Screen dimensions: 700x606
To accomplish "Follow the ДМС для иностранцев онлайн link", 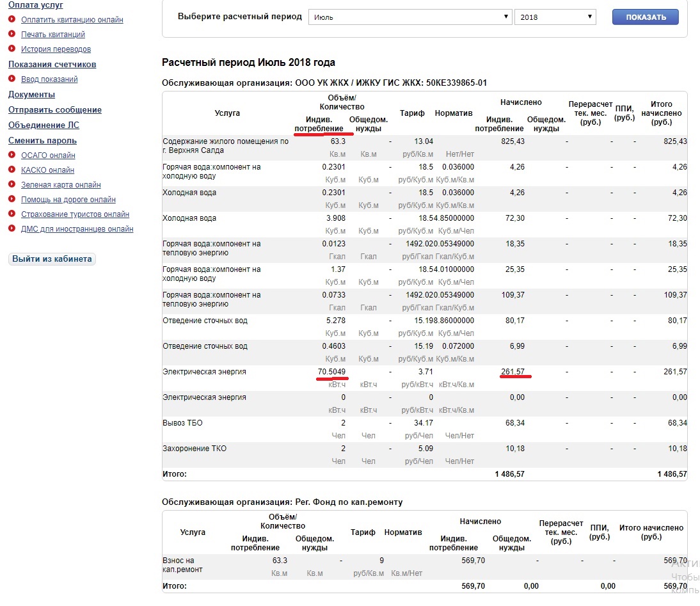I will (x=77, y=228).
